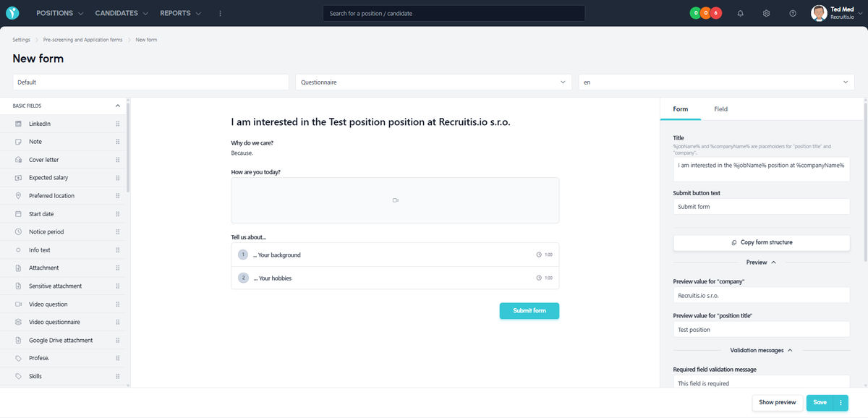Click the Why do we care text

[252, 142]
